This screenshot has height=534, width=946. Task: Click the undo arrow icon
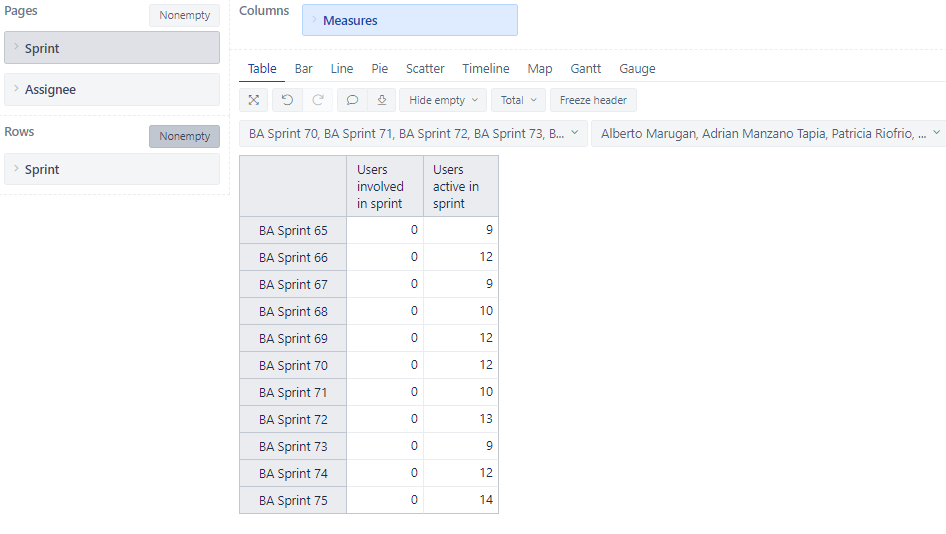[287, 100]
